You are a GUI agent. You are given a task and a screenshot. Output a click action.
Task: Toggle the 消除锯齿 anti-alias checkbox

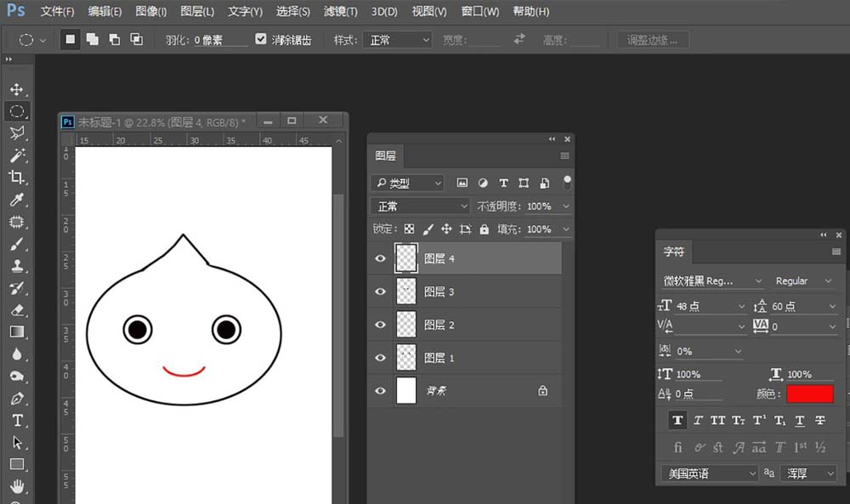261,40
